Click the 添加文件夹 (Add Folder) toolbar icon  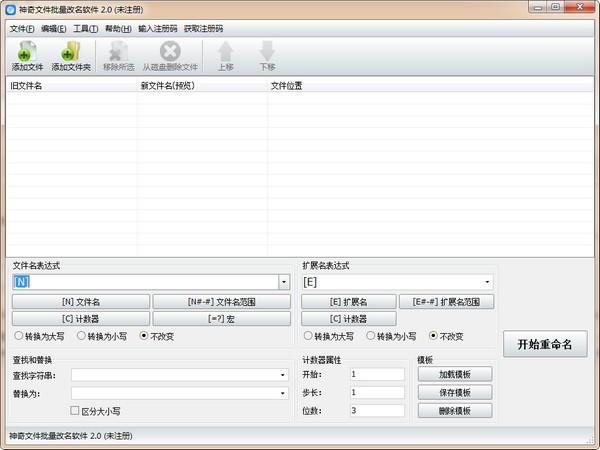tap(70, 52)
